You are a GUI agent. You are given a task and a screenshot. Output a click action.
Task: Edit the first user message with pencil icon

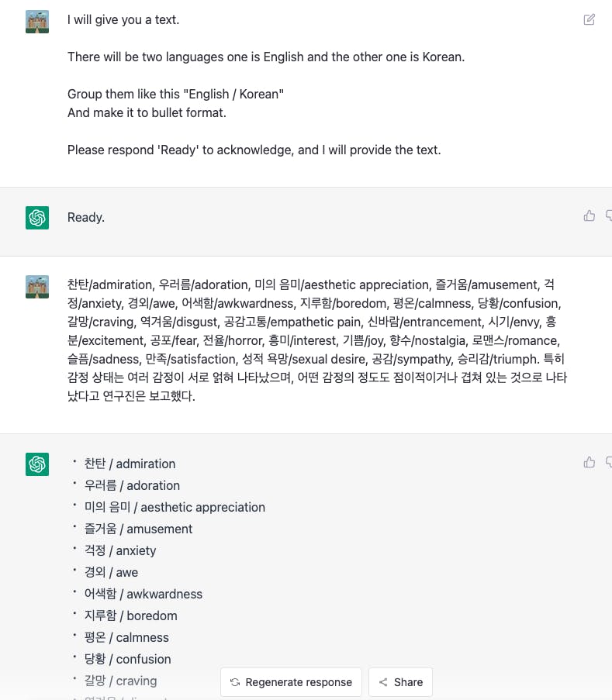[590, 19]
